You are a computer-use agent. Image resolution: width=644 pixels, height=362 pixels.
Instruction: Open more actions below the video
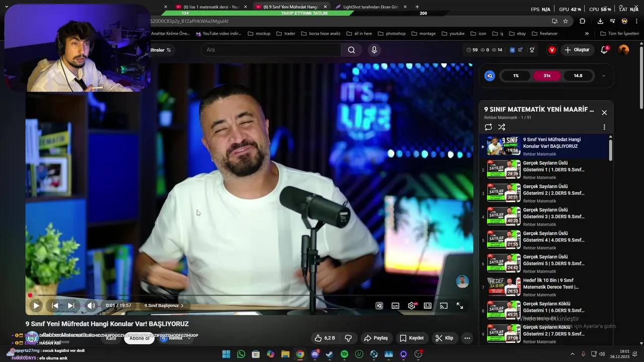[x=467, y=338]
